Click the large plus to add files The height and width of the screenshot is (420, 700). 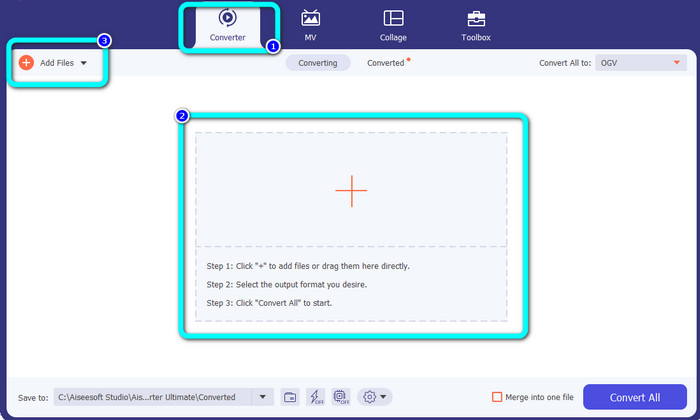coord(351,190)
